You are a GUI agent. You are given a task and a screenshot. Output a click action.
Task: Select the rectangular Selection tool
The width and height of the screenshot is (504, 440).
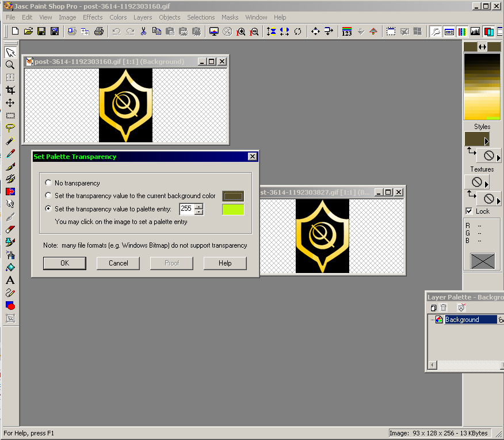10,115
